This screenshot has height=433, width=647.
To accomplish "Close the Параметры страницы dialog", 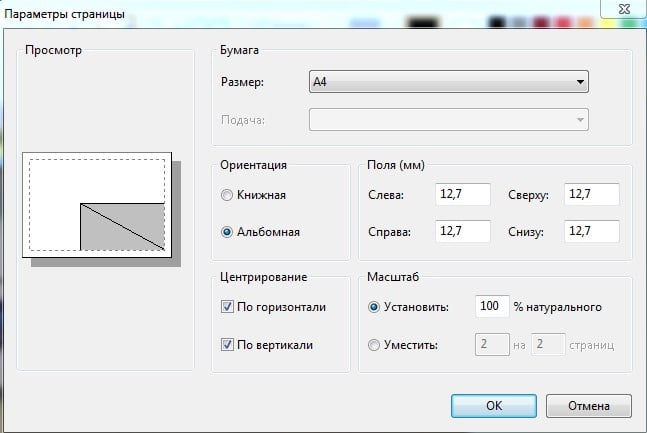I will click(623, 9).
